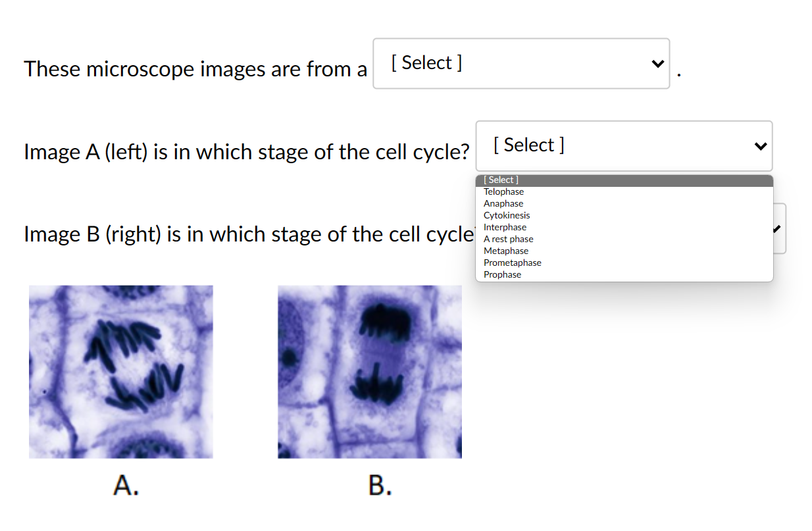
Task: Click the chevron on the first dropdown
Action: [x=657, y=63]
